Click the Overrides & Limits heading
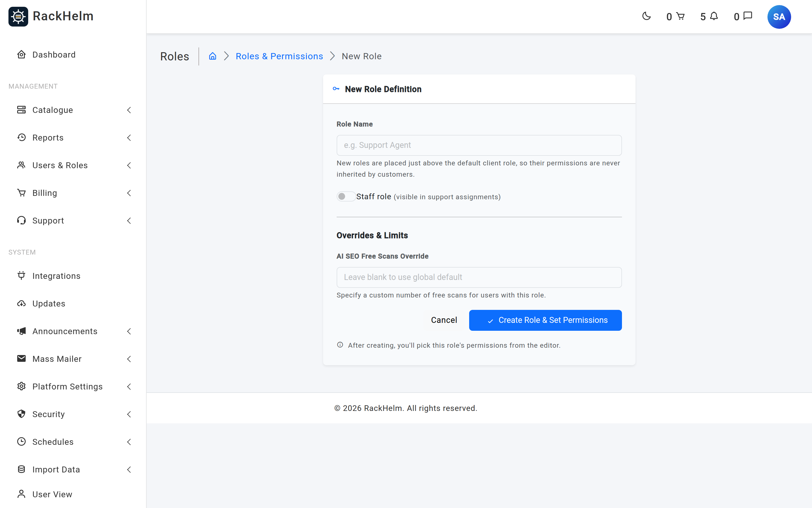This screenshot has height=508, width=812. pyautogui.click(x=372, y=235)
